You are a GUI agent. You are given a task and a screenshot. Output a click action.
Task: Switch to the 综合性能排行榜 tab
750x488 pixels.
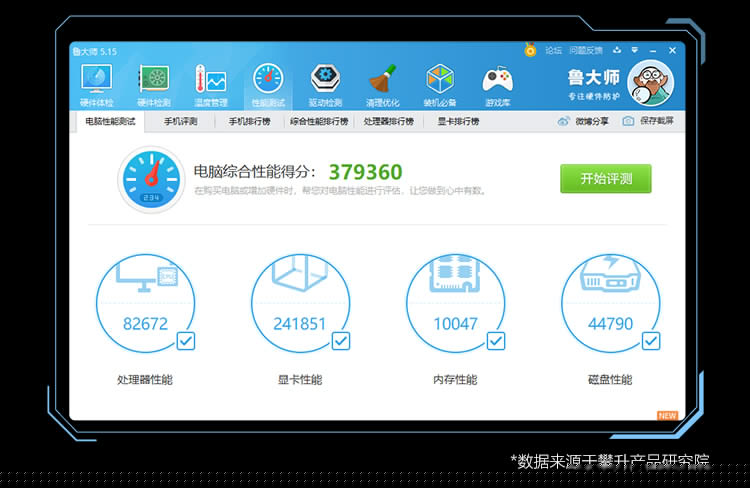click(319, 122)
